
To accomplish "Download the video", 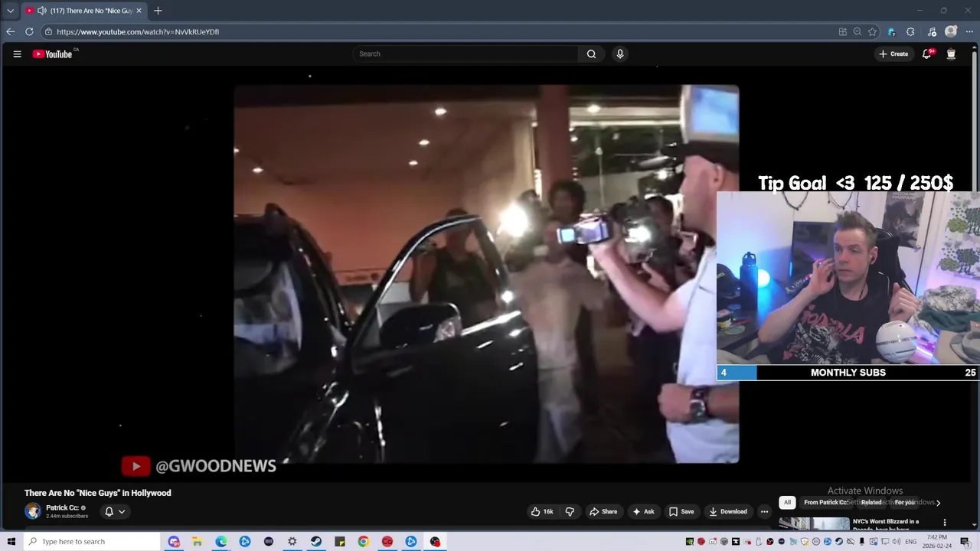I will pos(728,511).
